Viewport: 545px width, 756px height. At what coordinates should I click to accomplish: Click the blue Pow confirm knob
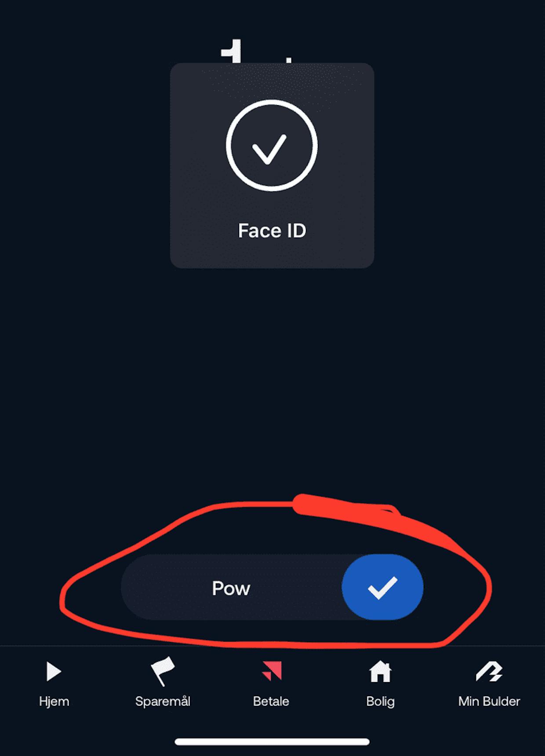click(383, 587)
